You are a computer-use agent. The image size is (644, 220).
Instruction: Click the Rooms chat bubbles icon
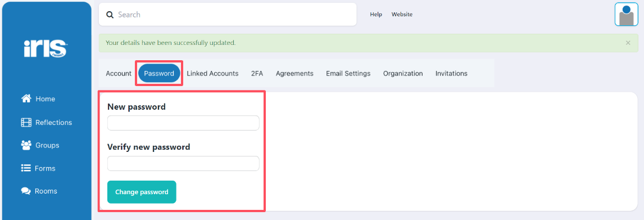[x=26, y=191]
